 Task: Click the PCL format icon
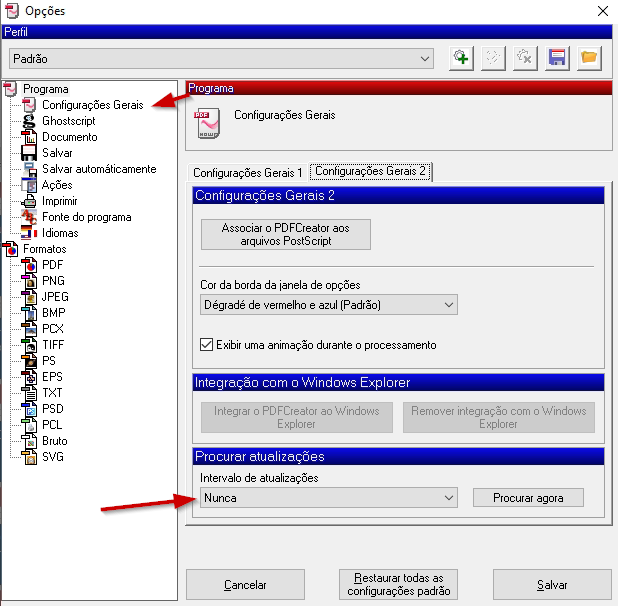pyautogui.click(x=29, y=425)
